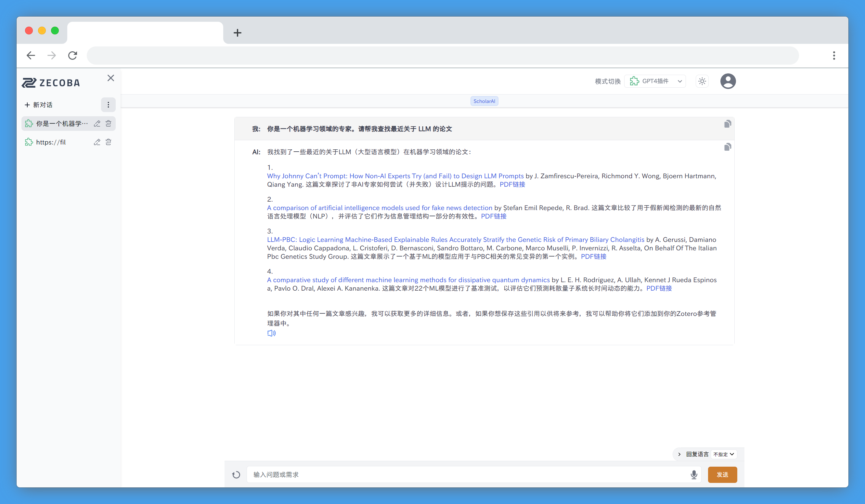Image resolution: width=865 pixels, height=504 pixels.
Task: Close the ZECOBA sidebar panel
Action: pos(110,78)
